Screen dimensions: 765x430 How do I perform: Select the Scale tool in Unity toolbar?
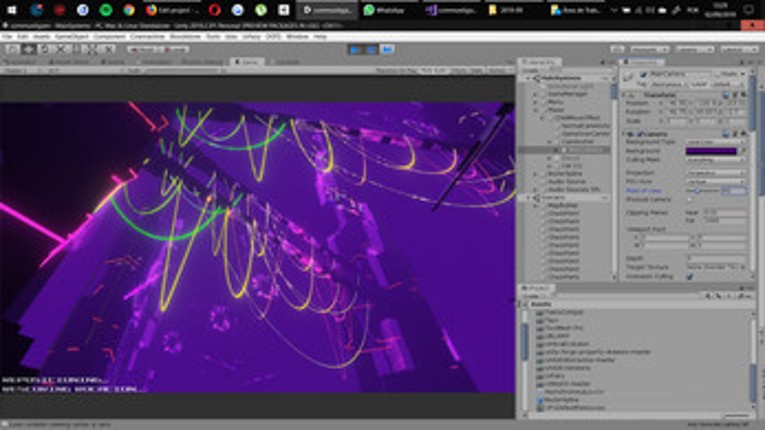(61, 49)
